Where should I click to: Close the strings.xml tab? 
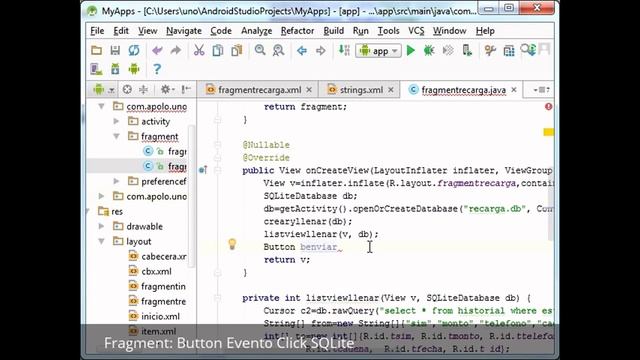pos(391,90)
